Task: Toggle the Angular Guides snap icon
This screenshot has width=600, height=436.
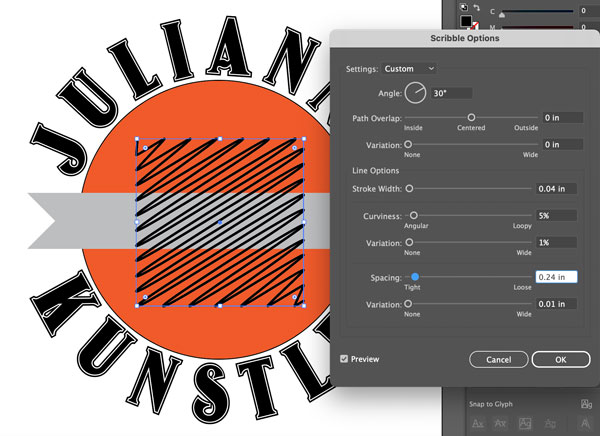Action: [585, 423]
